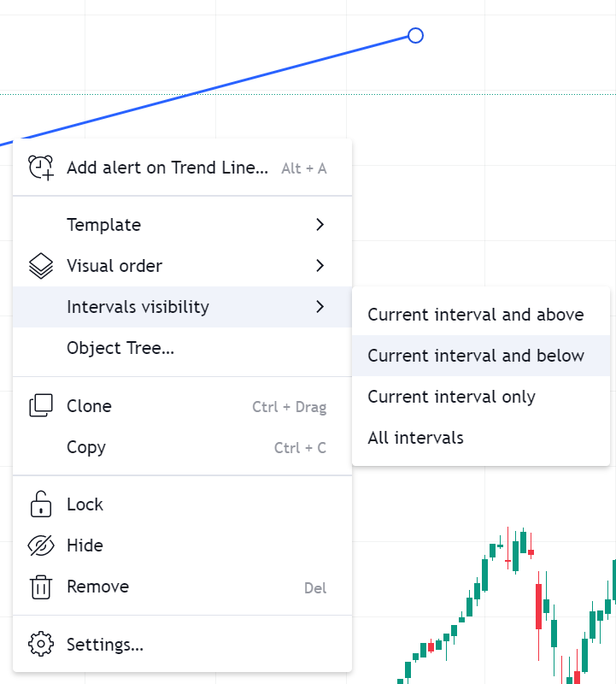
Task: Open the Intervals visibility submenu chevron
Action: pos(320,307)
